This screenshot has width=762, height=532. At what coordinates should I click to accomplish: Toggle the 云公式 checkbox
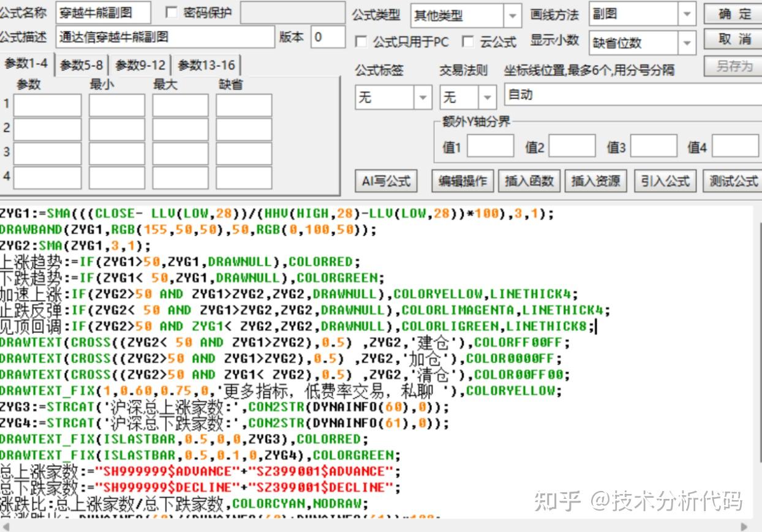[468, 42]
